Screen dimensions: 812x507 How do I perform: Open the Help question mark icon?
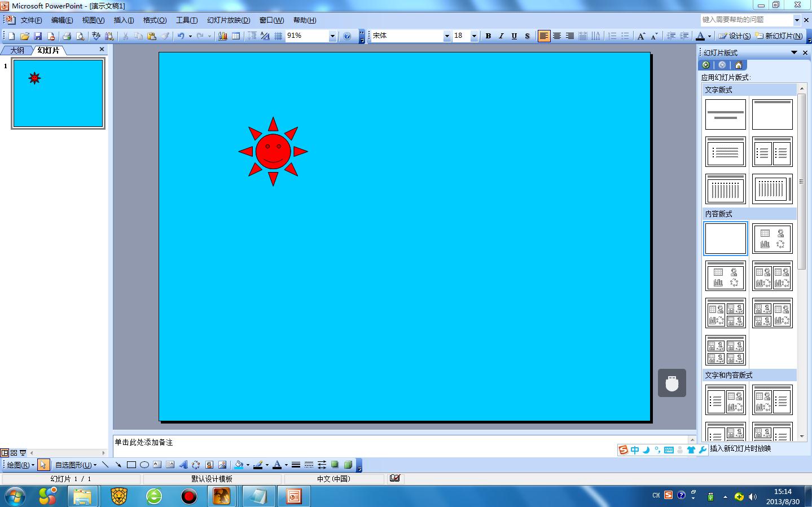pyautogui.click(x=347, y=36)
